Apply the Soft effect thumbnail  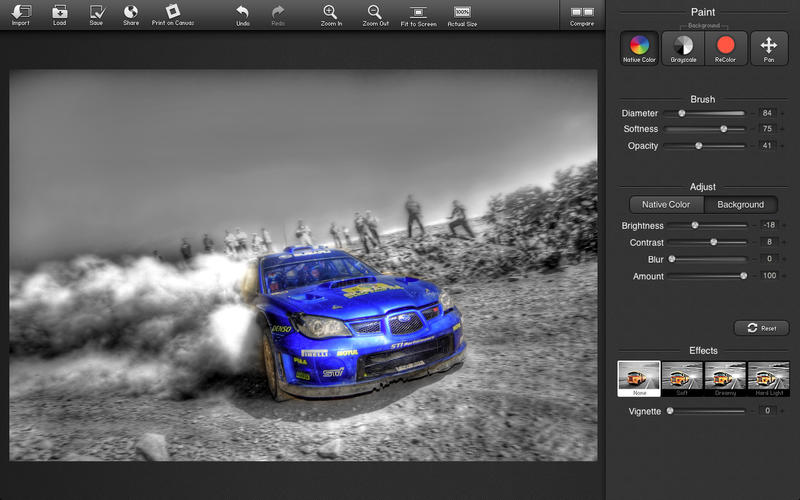click(682, 379)
